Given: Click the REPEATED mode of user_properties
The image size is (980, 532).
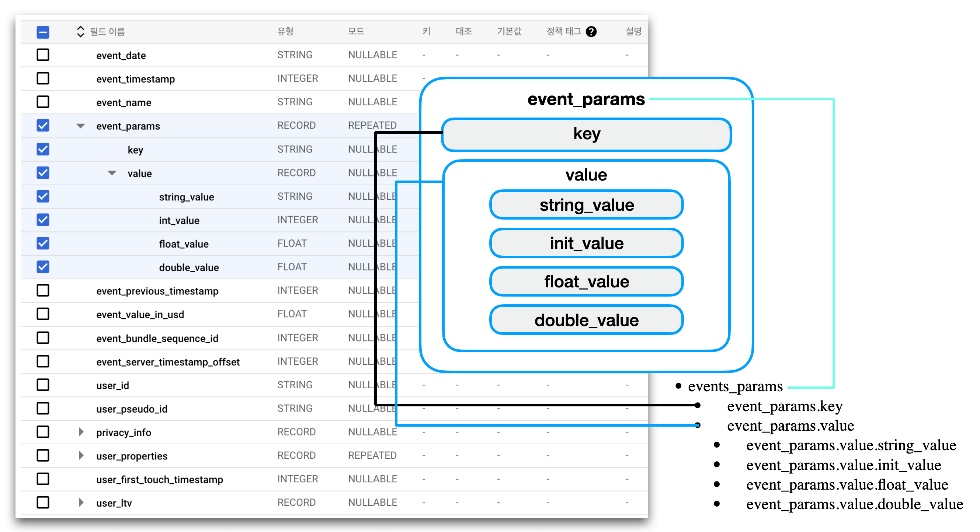Looking at the screenshot, I should click(x=372, y=456).
